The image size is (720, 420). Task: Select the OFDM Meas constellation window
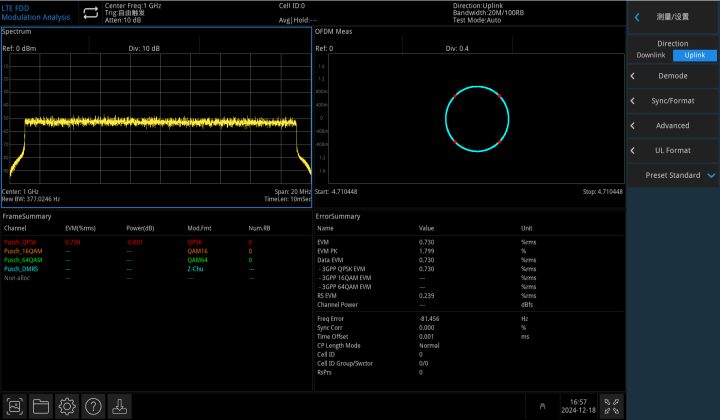tap(469, 118)
